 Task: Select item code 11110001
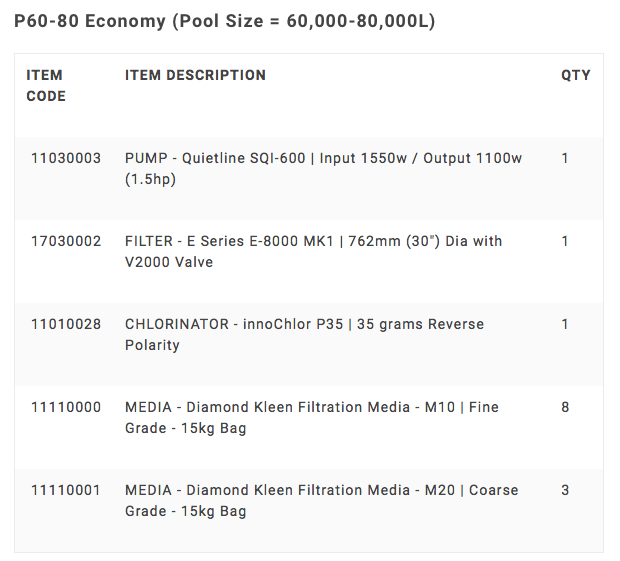pos(66,490)
